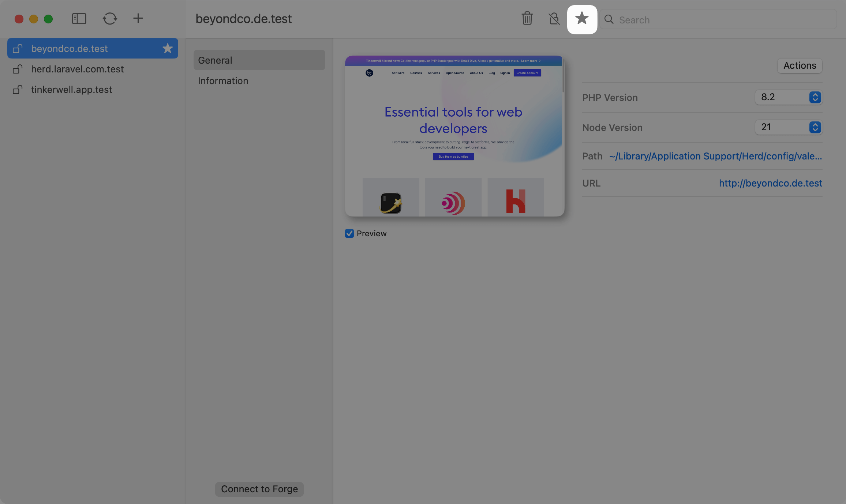Click star icon on beyondco.de.test row
This screenshot has height=504, width=846.
click(167, 48)
